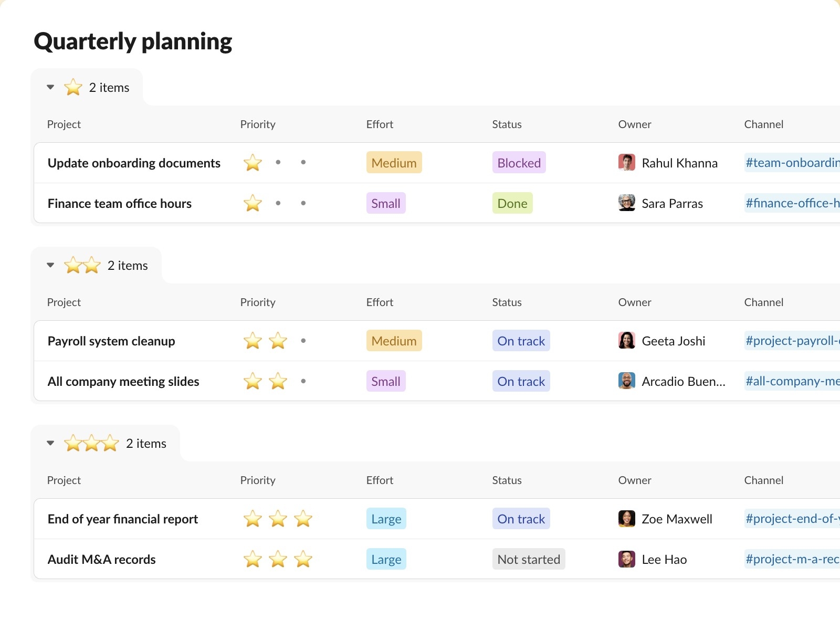Screen dimensions: 840x630
Task: Click the Large effort tag for End of year report
Action: 386,519
